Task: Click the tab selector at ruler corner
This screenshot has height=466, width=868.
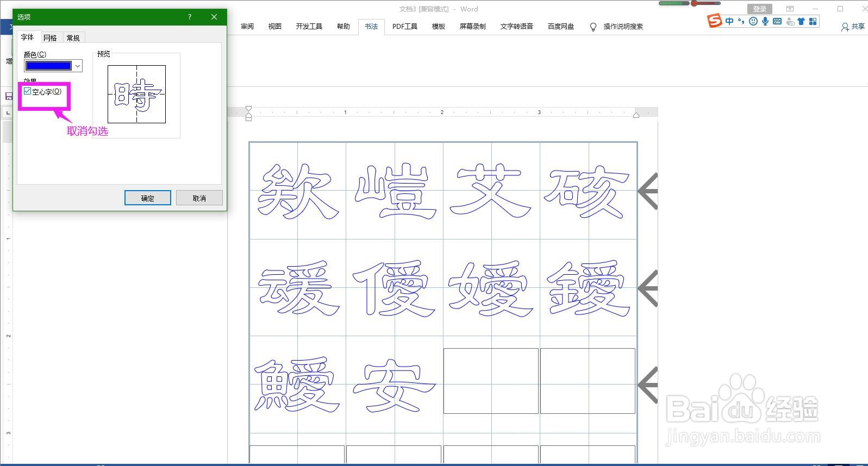Action: [8, 112]
